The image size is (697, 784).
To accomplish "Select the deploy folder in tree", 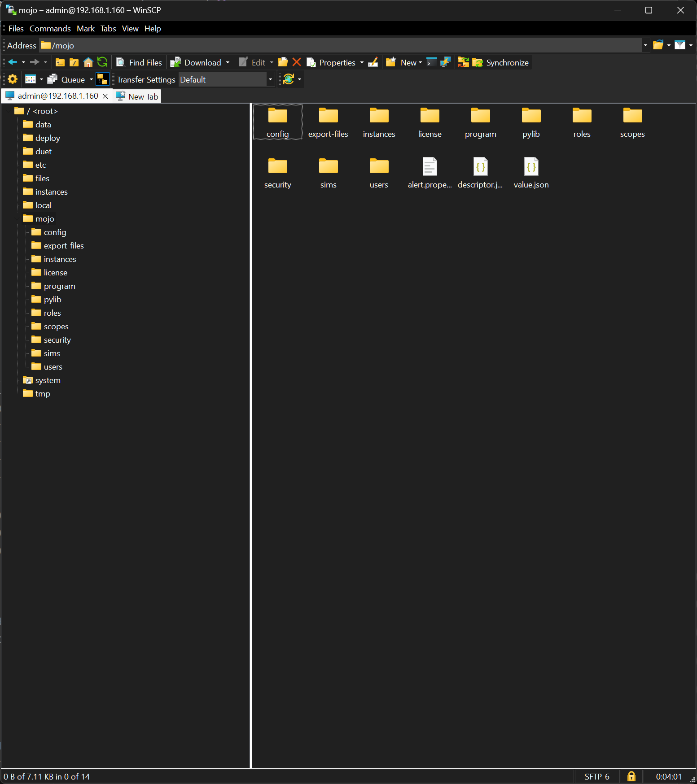I will pyautogui.click(x=41, y=138).
